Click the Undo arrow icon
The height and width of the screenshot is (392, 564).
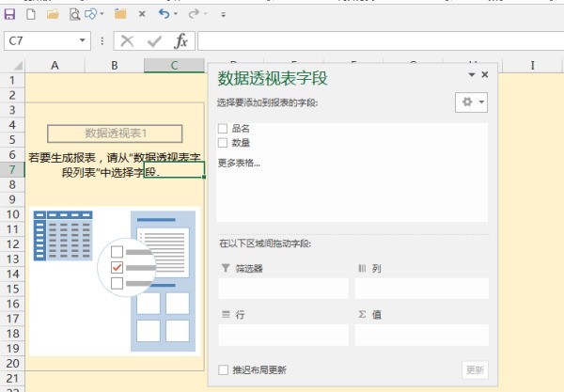[x=164, y=15]
